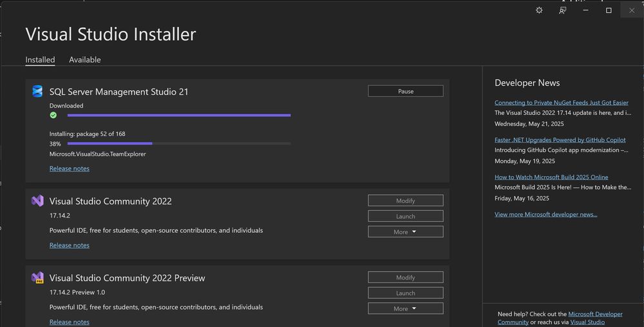Launch Visual Studio Community 2022
The width and height of the screenshot is (644, 327).
click(x=405, y=216)
